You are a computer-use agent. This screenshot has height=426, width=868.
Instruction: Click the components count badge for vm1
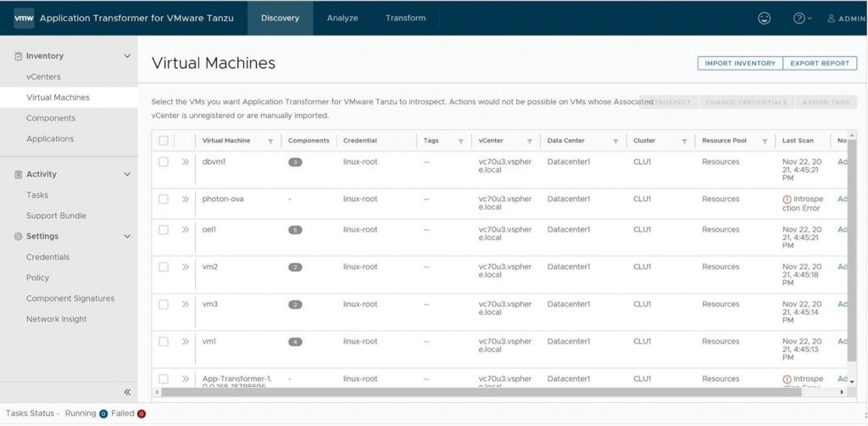tap(296, 342)
